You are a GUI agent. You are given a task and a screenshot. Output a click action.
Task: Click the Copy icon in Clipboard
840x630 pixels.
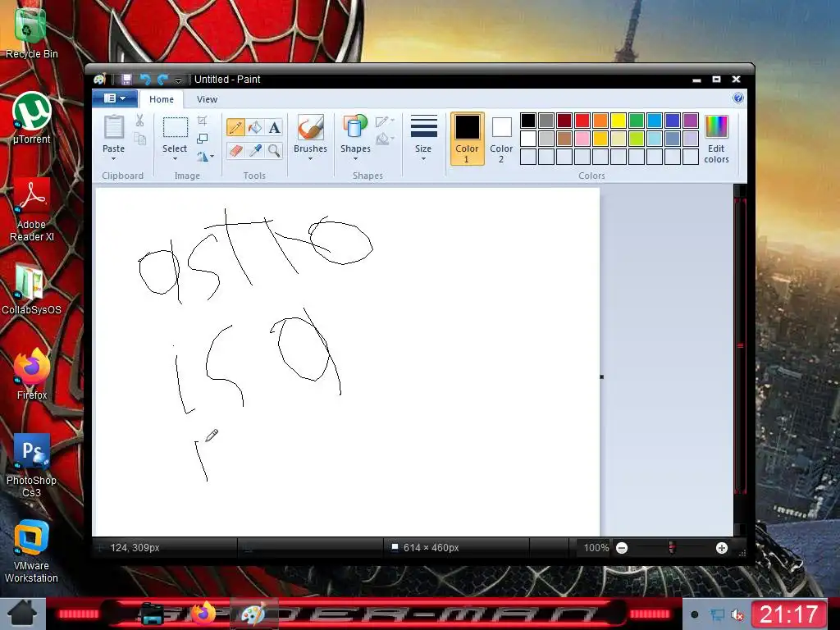click(x=139, y=139)
